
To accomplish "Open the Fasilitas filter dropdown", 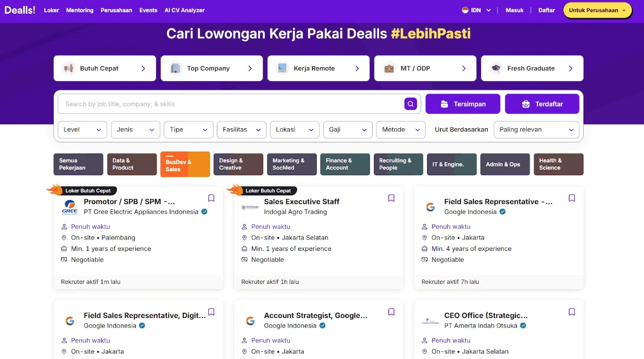I will [x=242, y=129].
